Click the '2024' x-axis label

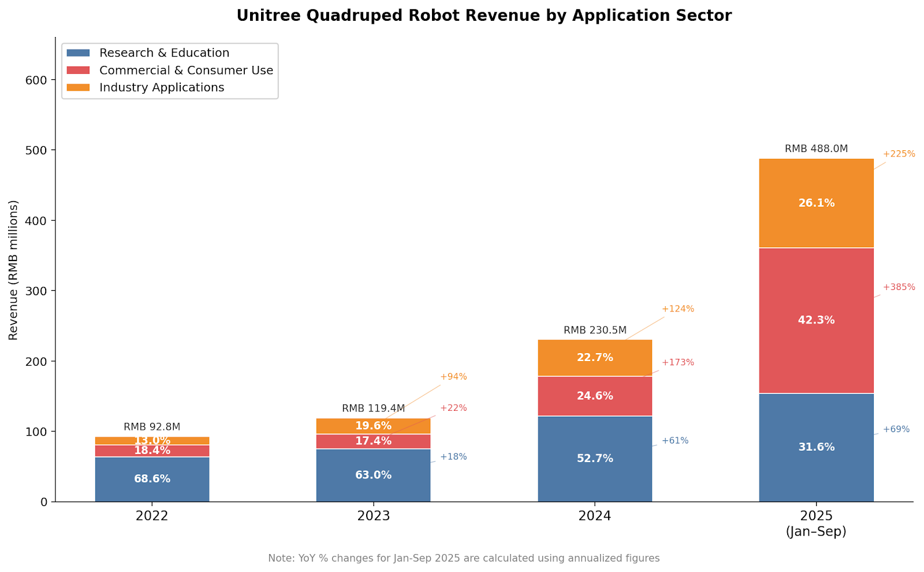coord(595,516)
